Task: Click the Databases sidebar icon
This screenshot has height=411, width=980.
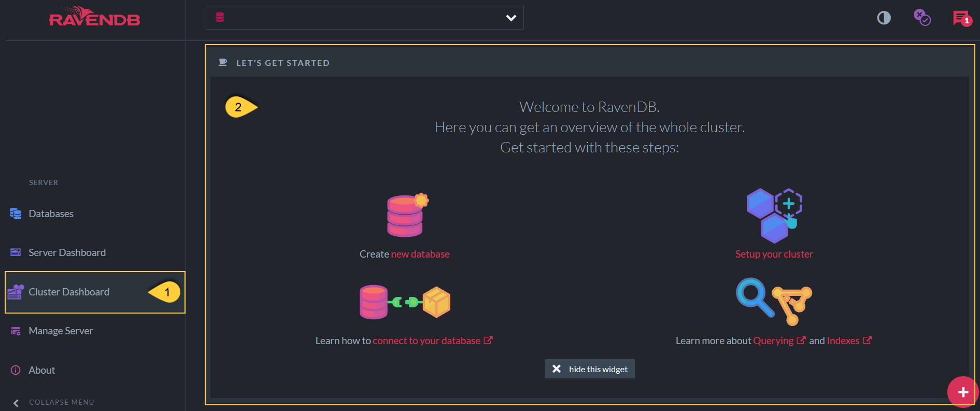Action: point(16,214)
